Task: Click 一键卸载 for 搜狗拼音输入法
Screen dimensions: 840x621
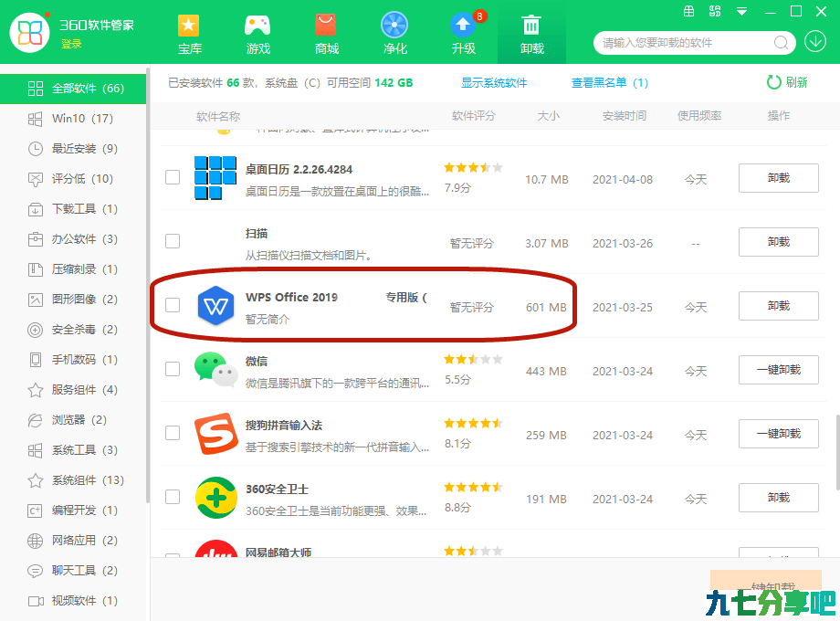Action: point(779,434)
